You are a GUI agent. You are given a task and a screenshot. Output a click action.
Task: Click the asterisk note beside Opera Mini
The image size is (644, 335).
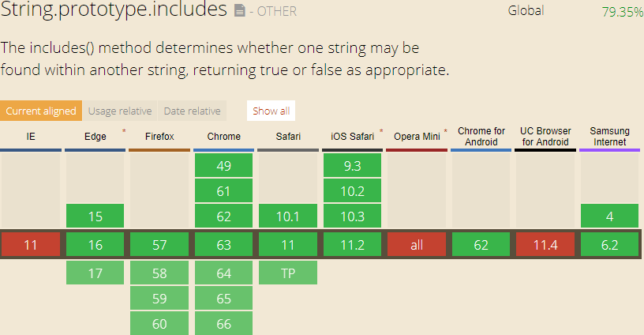pos(446,130)
